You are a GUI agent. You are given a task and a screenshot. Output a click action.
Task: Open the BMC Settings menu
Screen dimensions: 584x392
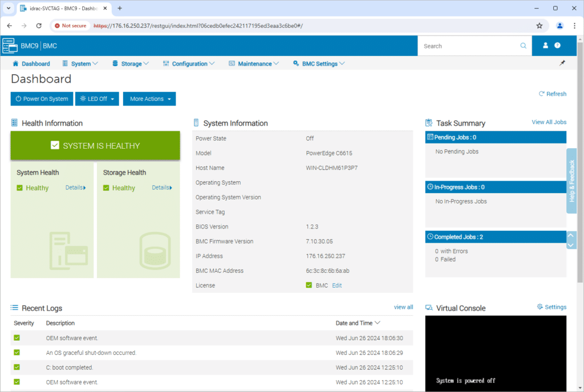click(319, 64)
